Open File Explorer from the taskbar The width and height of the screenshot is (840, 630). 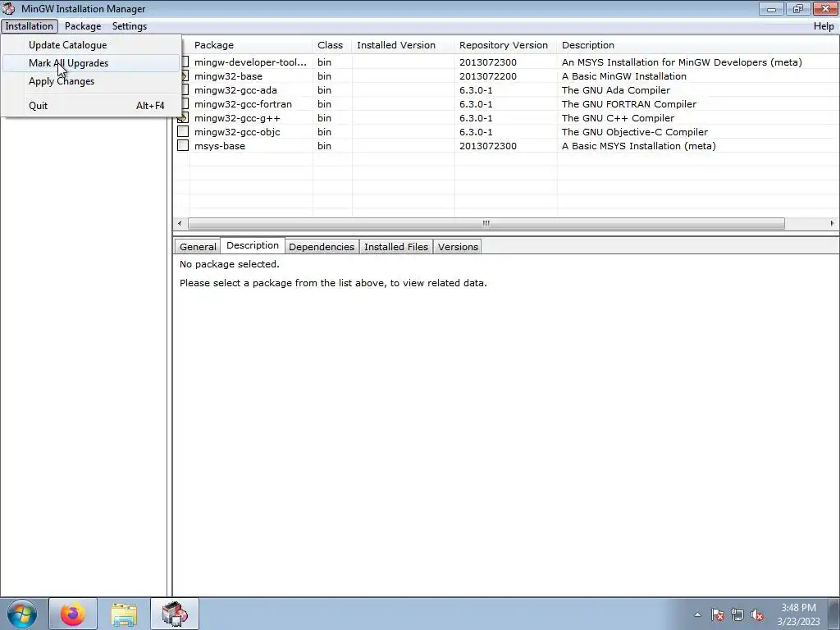(x=124, y=614)
